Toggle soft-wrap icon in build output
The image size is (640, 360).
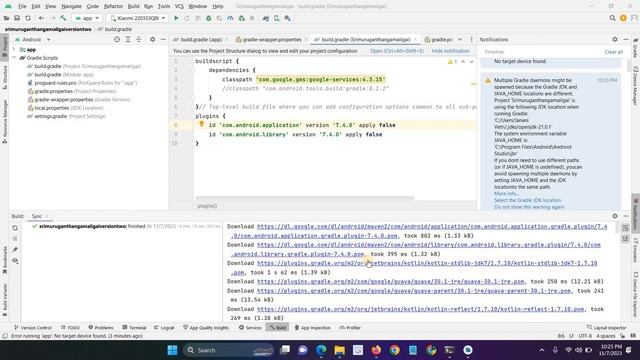point(625,228)
